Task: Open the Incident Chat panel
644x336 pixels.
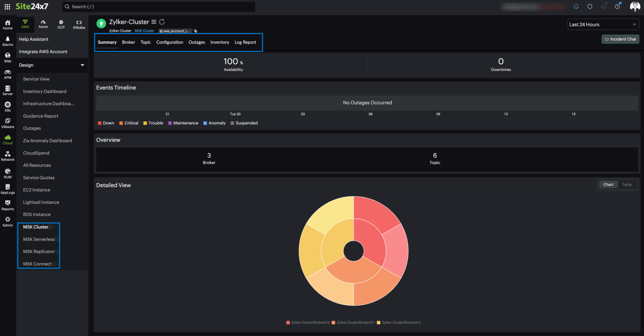Action: [619, 39]
